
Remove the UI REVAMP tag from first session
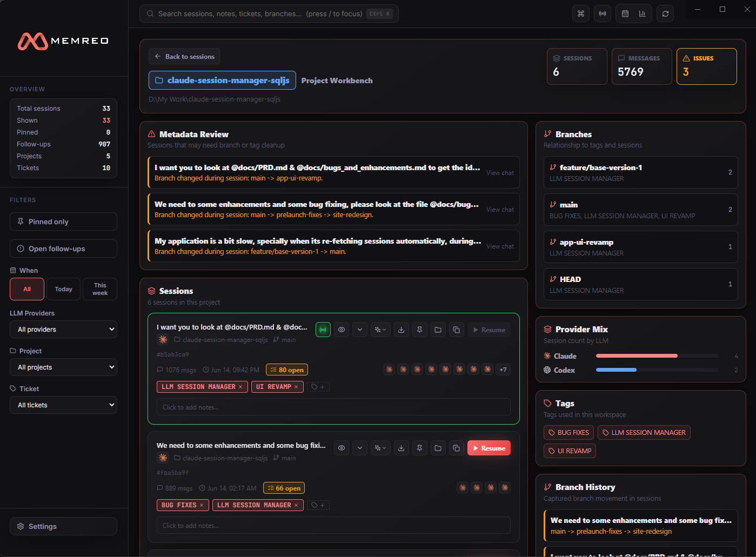point(296,387)
